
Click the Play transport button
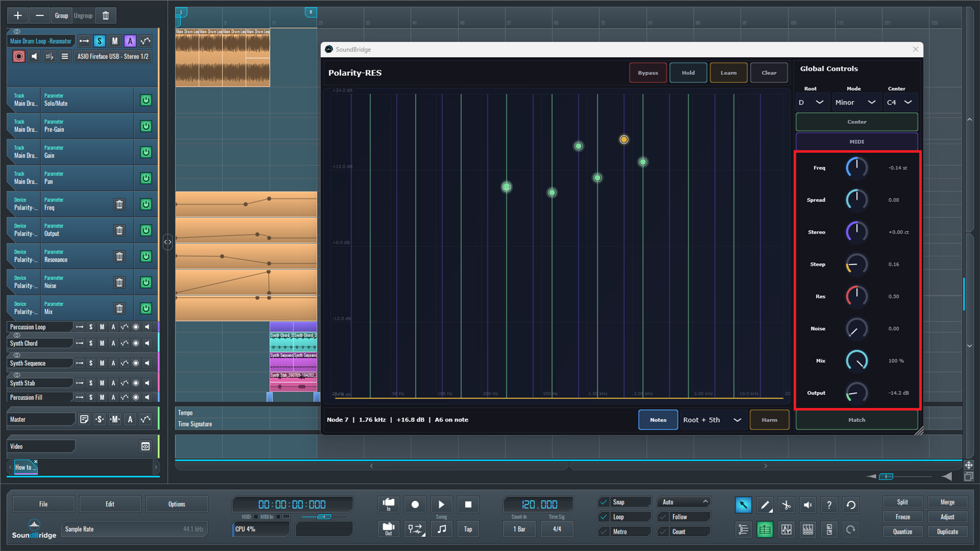(x=442, y=505)
